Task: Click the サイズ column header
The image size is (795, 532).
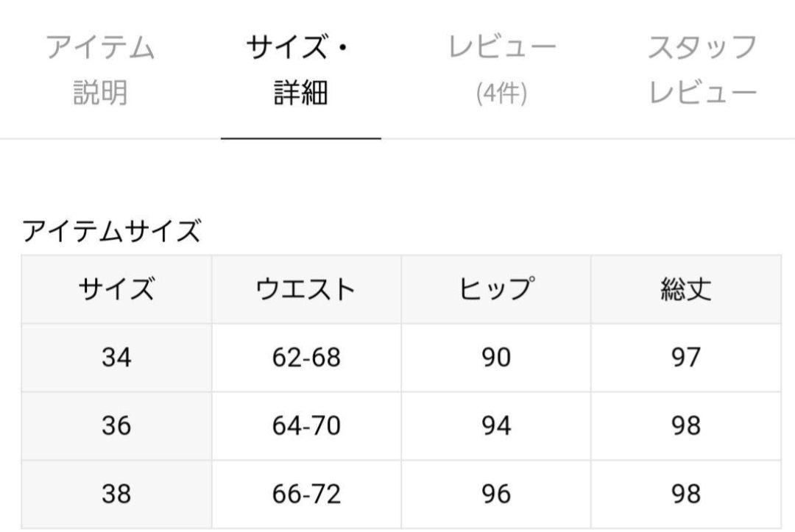Action: (x=116, y=289)
